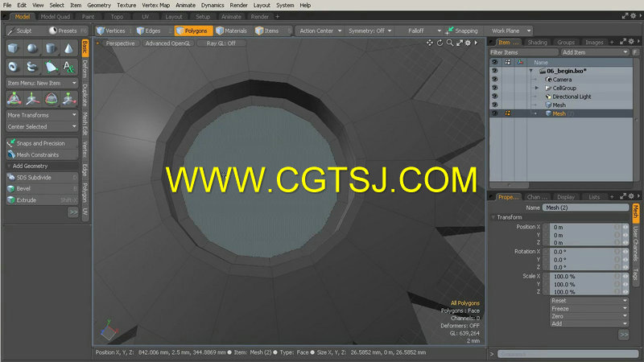The width and height of the screenshot is (644, 362).
Task: Switch to the Paint layout tab
Action: [x=88, y=17]
